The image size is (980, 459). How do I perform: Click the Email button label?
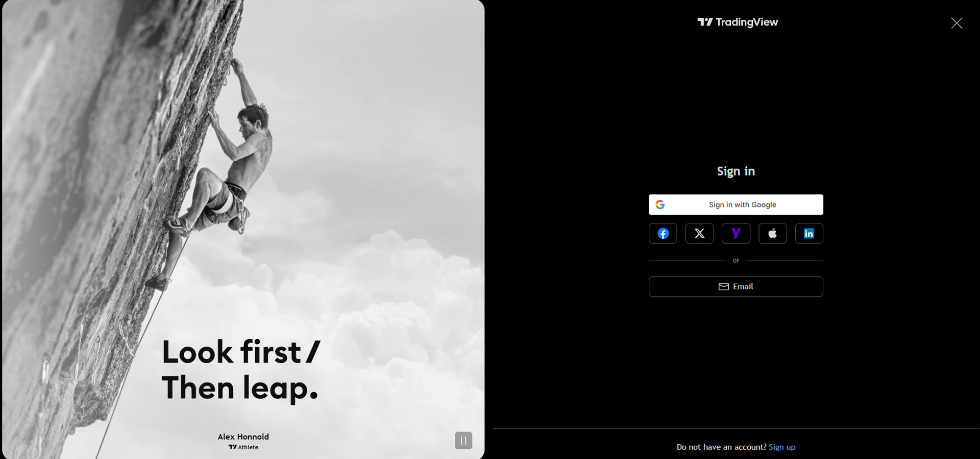point(743,287)
